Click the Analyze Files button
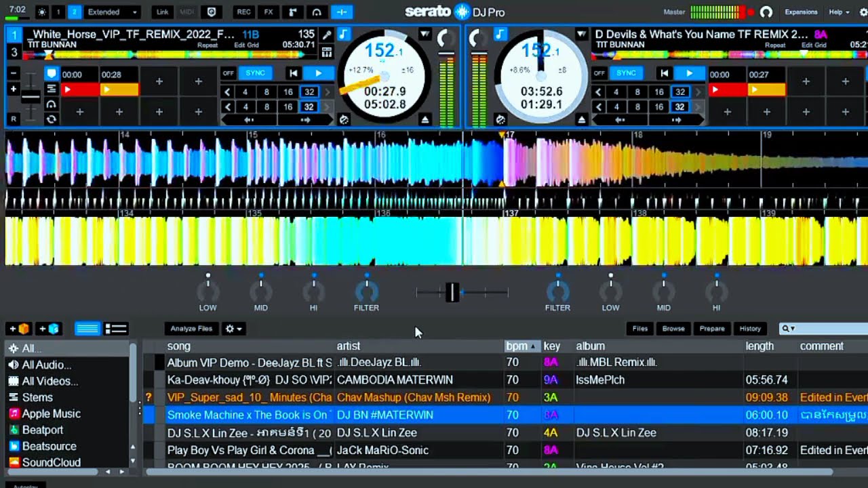Screen dimensions: 868x488 [x=191, y=329]
